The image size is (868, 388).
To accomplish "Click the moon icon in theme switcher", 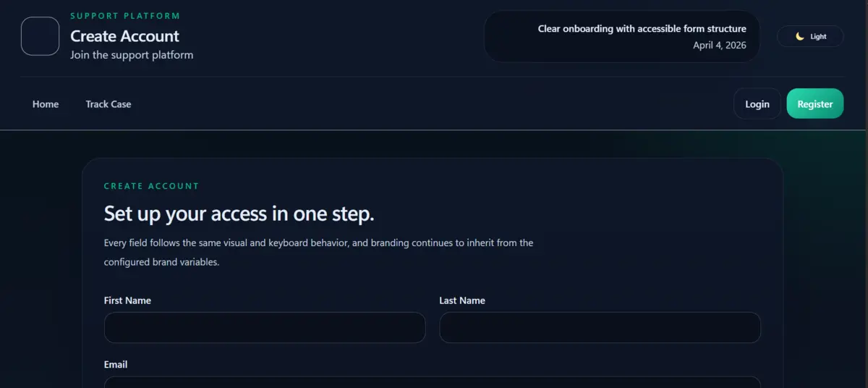I will click(799, 36).
